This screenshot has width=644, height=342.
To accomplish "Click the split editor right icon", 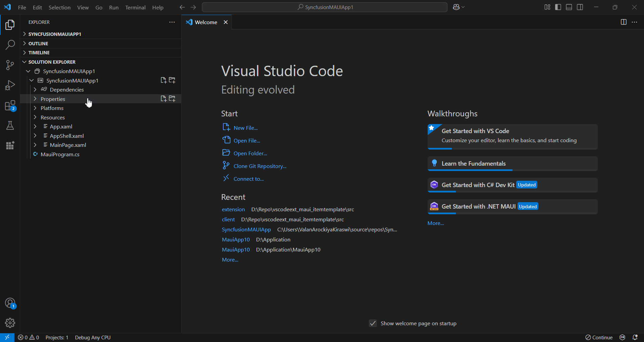I will point(624,22).
